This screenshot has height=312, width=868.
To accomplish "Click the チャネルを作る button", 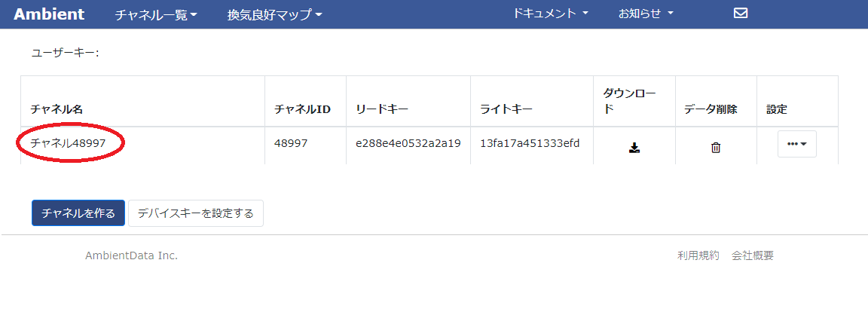I will point(78,213).
